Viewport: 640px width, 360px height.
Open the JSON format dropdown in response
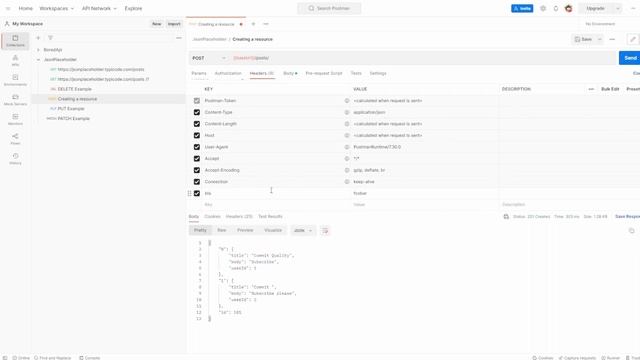tap(303, 231)
